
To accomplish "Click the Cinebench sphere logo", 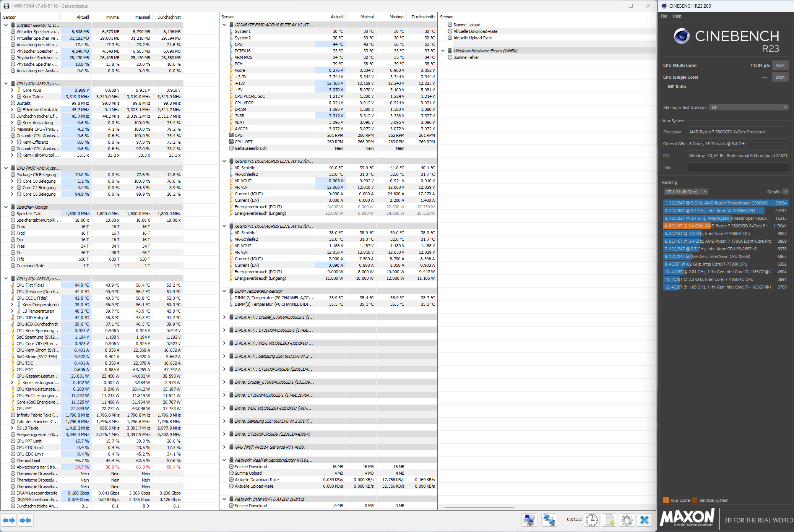I will click(x=682, y=36).
